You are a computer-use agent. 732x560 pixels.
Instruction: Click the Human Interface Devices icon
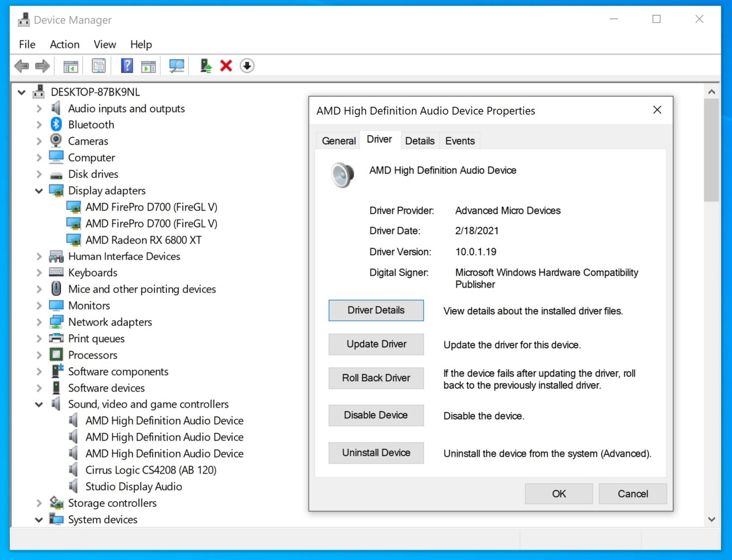point(56,256)
